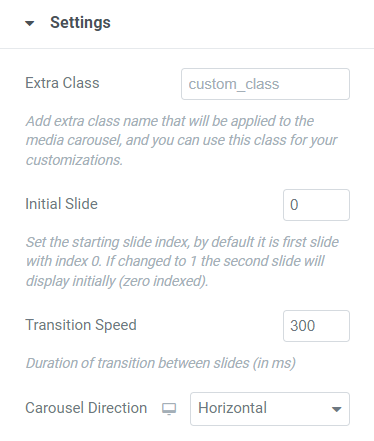Viewport: 374px width, 441px height.
Task: Click the Transition Speed duration description
Action: 161,363
